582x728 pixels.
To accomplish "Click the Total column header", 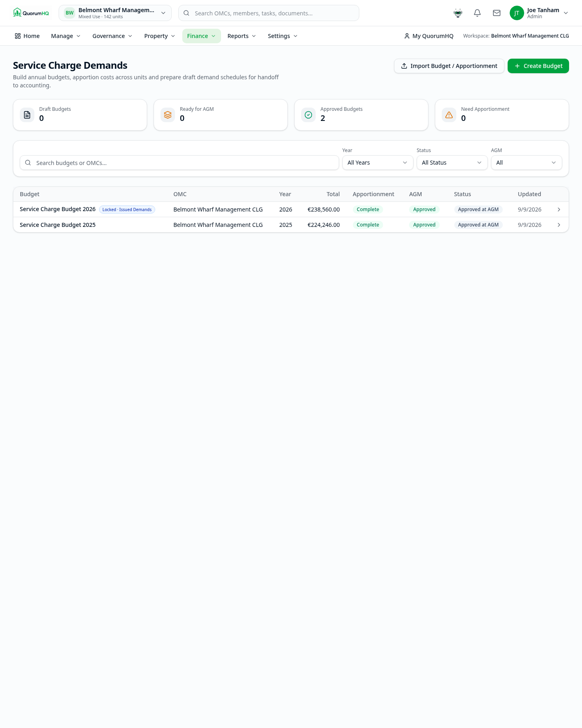I will (333, 194).
